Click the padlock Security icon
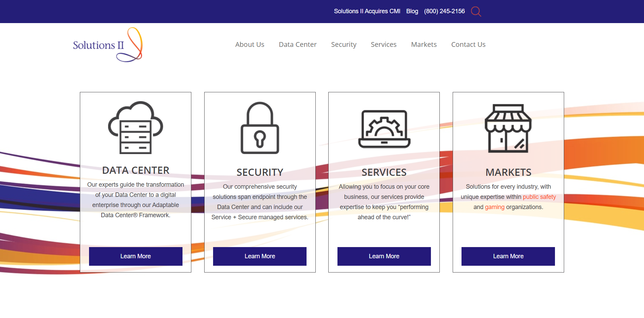This screenshot has height=318, width=644. [260, 128]
